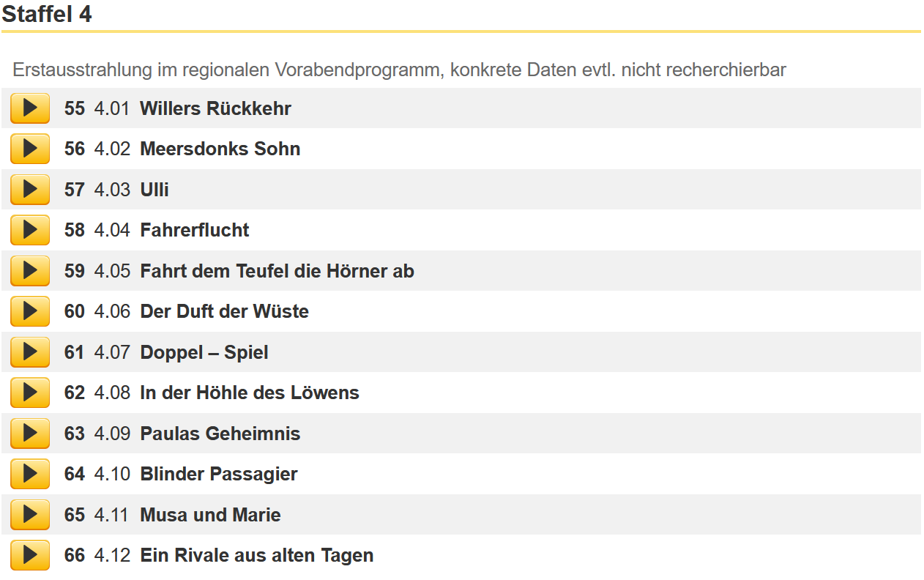924x580 pixels.
Task: Click the Staffel 4 heading
Action: point(47,14)
